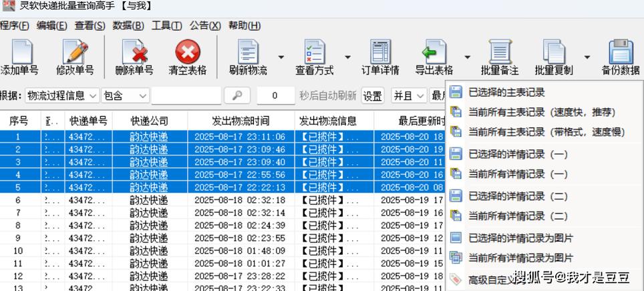The height and width of the screenshot is (291, 644).
Task: Click the 设置 auto-refresh button
Action: (x=373, y=96)
